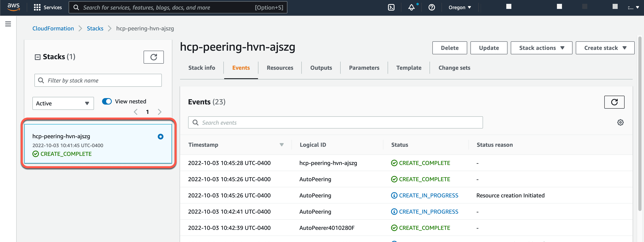Follow the CloudFormation breadcrumb link

(x=53, y=29)
